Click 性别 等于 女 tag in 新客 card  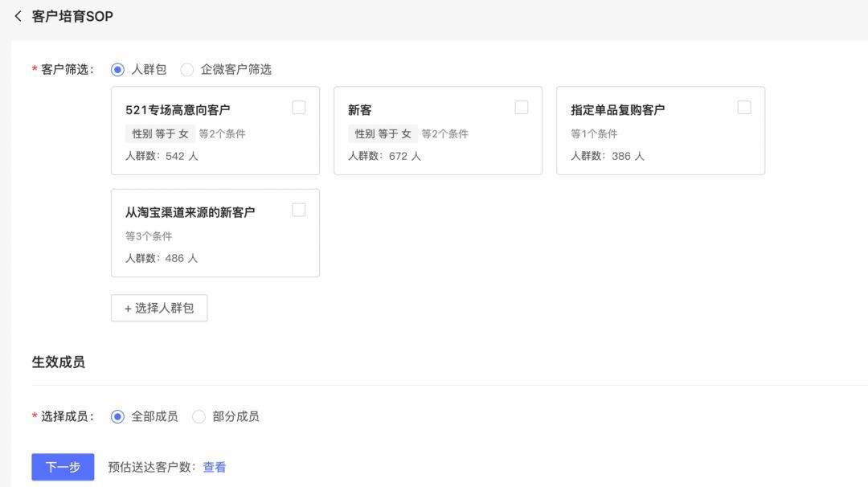pos(383,133)
